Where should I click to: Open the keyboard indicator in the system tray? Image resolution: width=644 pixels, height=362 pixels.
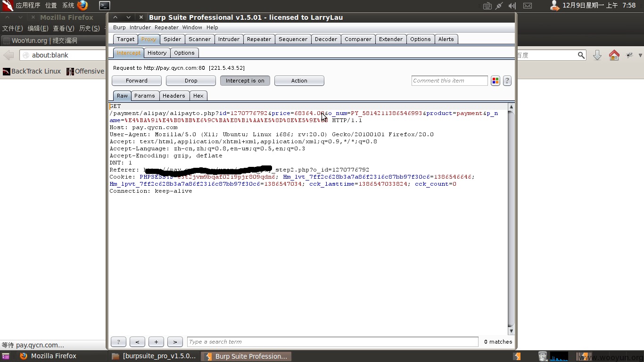click(x=487, y=6)
